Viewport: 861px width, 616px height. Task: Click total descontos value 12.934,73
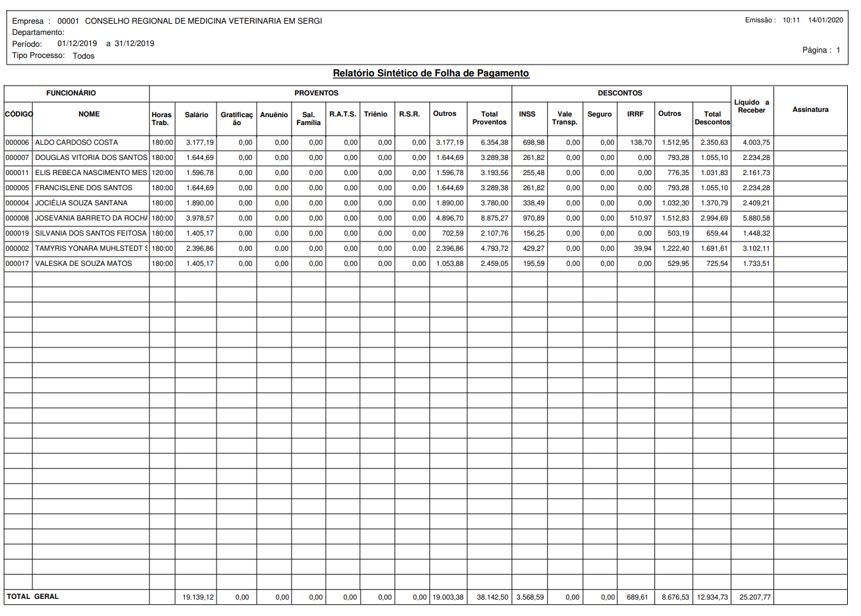[x=712, y=597]
